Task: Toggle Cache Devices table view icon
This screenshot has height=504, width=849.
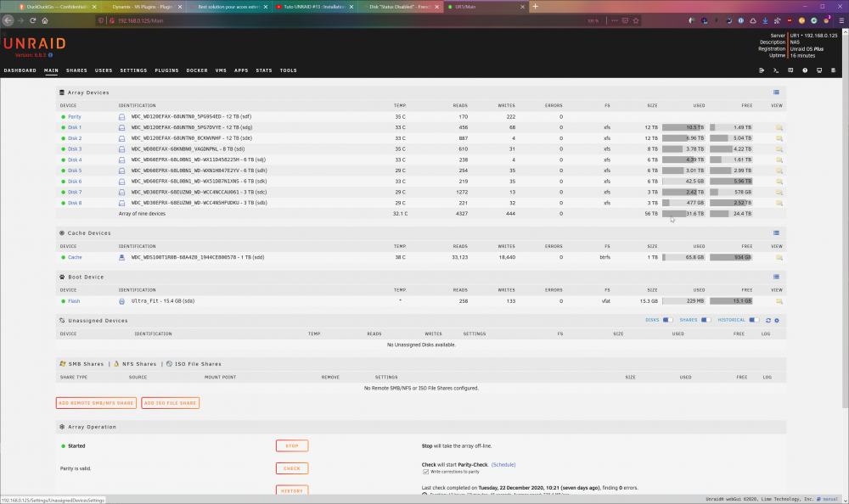Action: pos(776,233)
